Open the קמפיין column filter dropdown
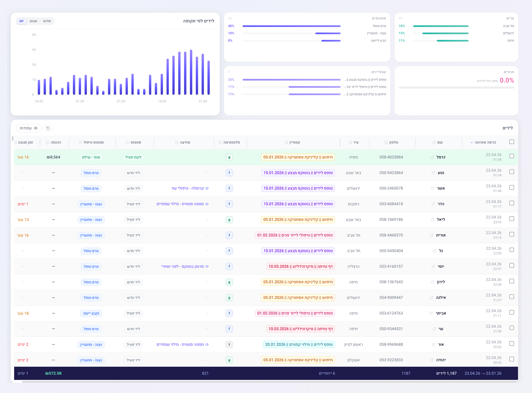The width and height of the screenshot is (532, 393). click(286, 143)
